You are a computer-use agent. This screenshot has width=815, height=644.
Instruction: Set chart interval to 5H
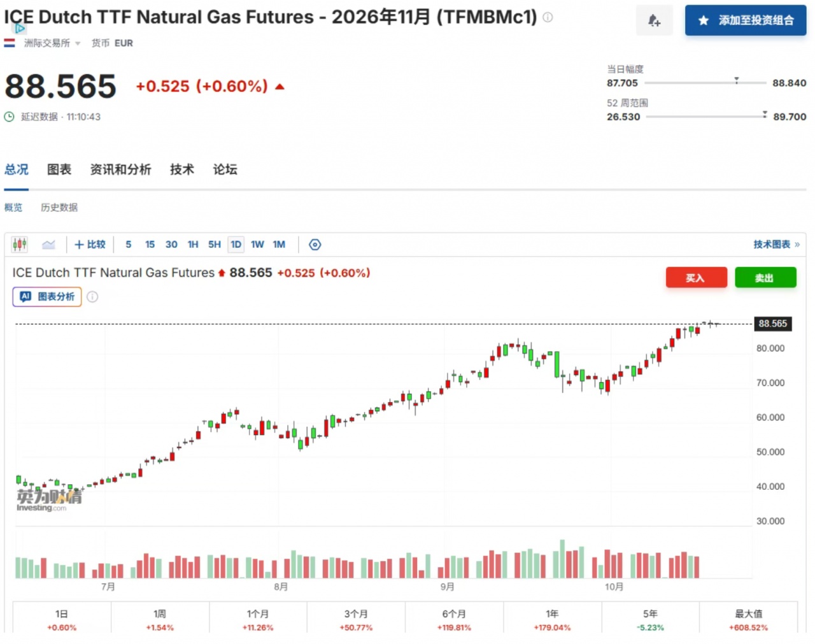215,245
